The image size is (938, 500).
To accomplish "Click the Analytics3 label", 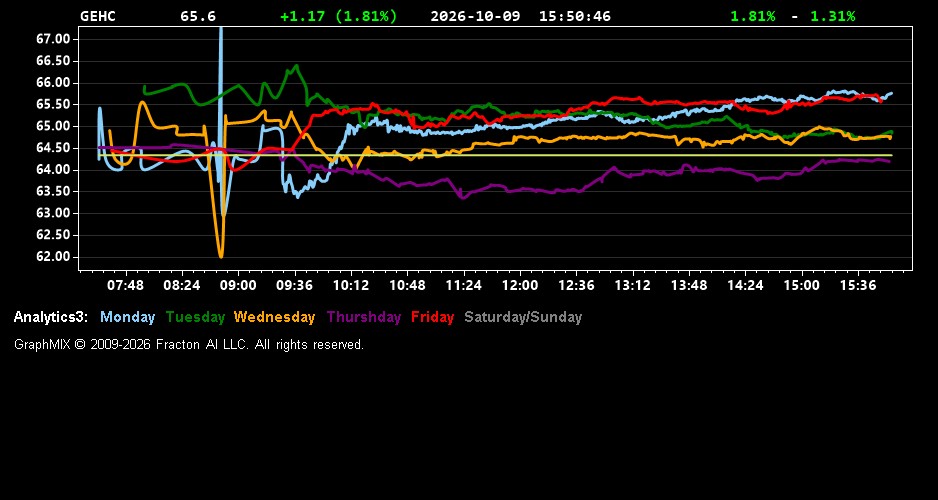I will coord(51,317).
